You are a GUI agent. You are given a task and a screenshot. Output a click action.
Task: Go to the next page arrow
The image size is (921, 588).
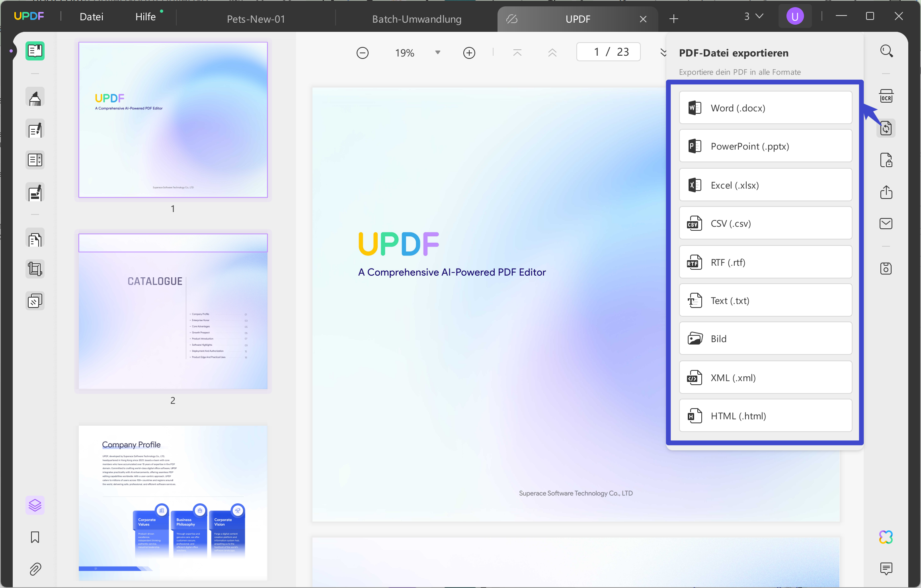[x=663, y=53]
